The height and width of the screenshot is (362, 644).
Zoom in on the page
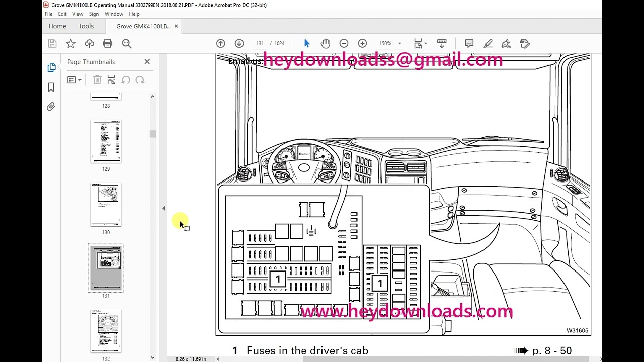pos(362,44)
